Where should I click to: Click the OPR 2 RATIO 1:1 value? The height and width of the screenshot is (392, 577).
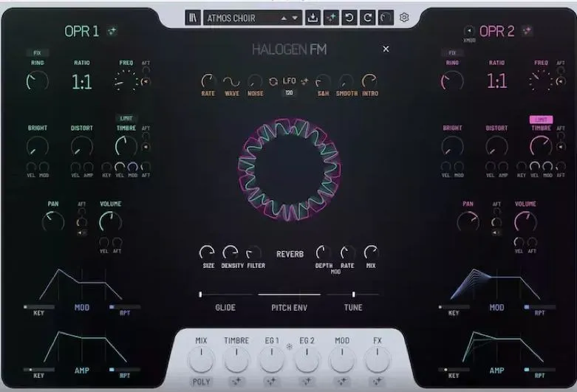click(x=496, y=81)
